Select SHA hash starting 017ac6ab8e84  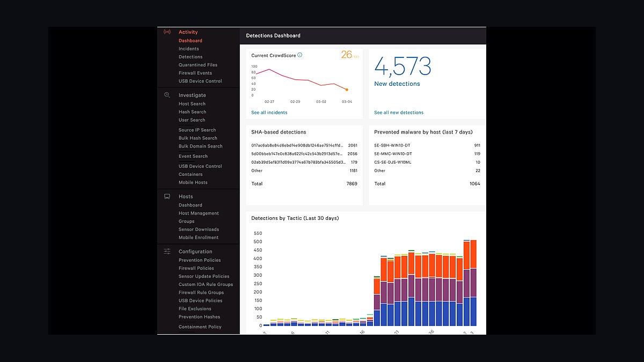coord(297,145)
